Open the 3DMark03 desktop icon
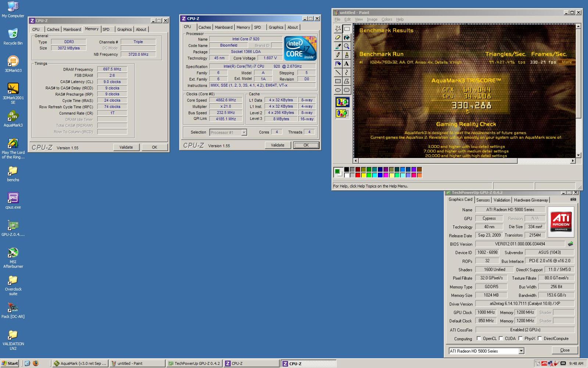Screen dimensions: 588x368 click(13, 64)
